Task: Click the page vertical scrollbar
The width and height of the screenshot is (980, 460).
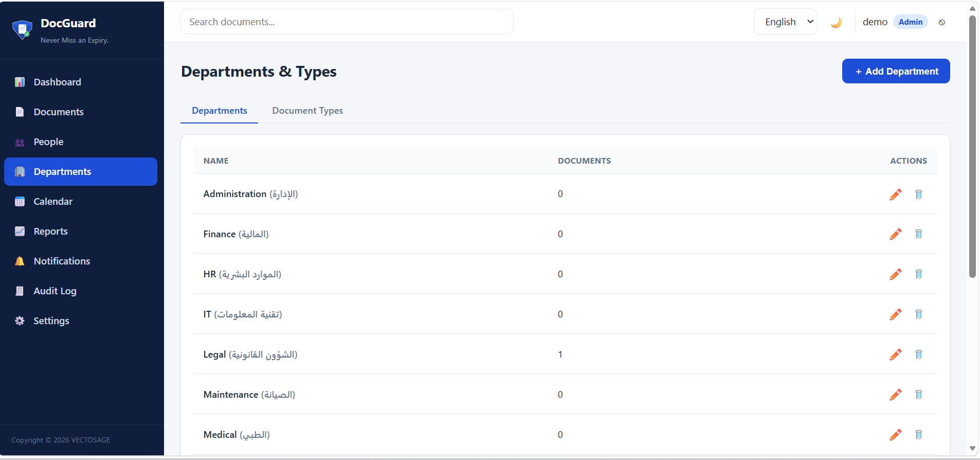Action: (972, 147)
